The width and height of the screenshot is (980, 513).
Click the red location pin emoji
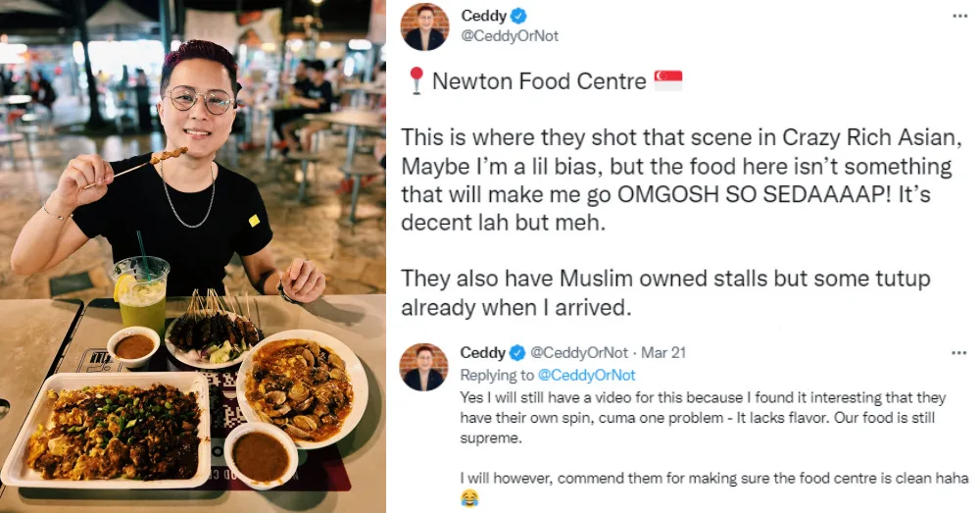pyautogui.click(x=416, y=81)
